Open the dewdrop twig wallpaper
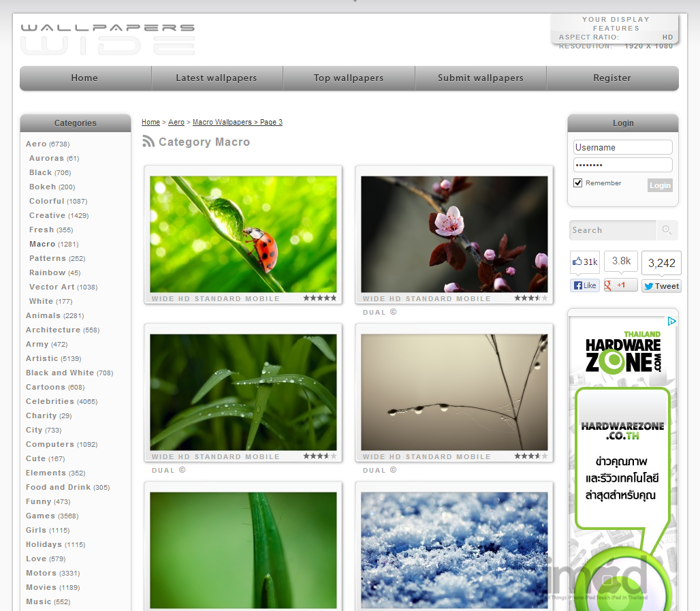700x611 pixels. pyautogui.click(x=454, y=392)
